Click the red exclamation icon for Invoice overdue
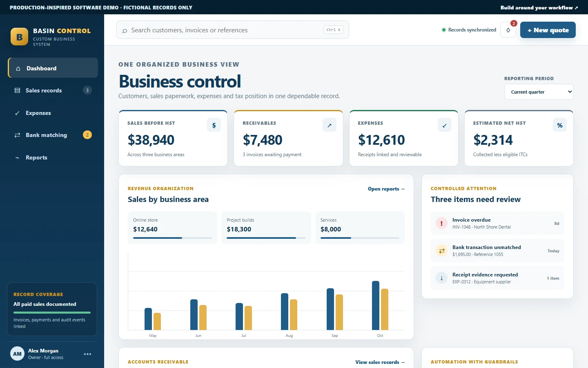The image size is (588, 368). (x=441, y=223)
